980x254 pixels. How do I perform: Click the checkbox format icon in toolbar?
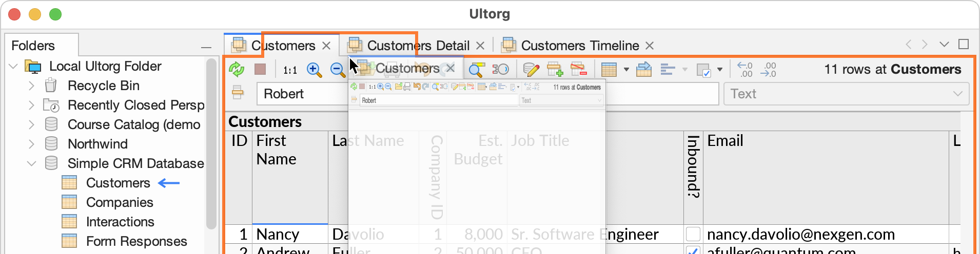pyautogui.click(x=703, y=70)
